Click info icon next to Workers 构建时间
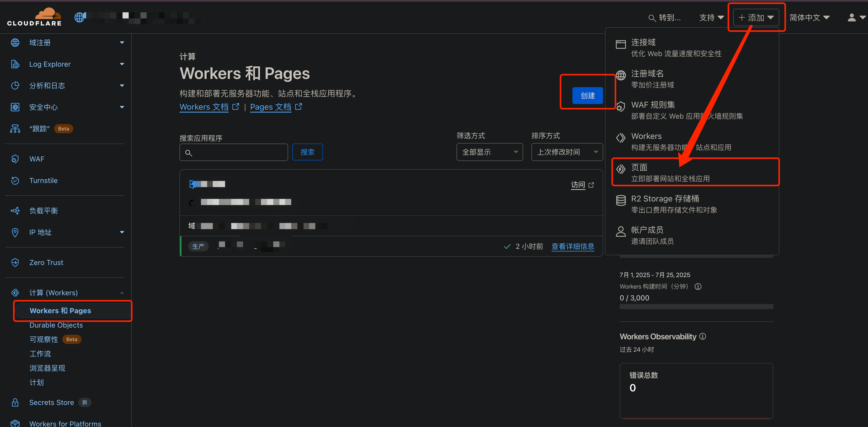This screenshot has width=868, height=427. pyautogui.click(x=698, y=287)
